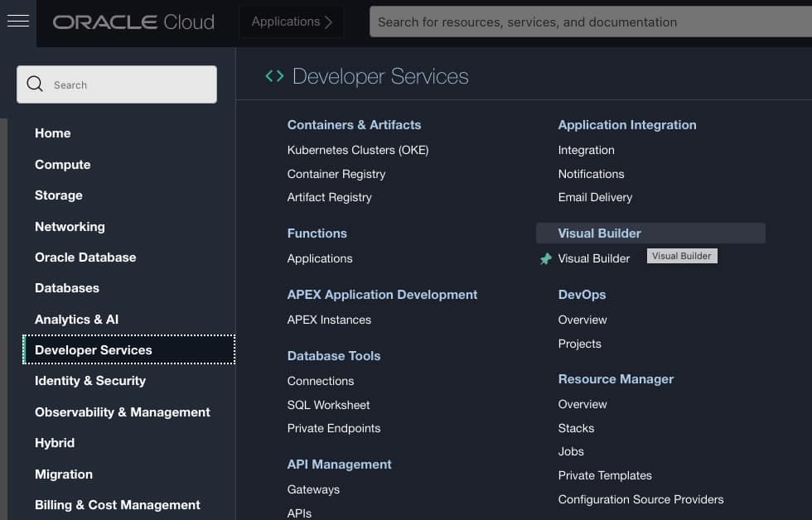This screenshot has width=812, height=520.
Task: Click the Oracle Cloud logo
Action: tap(133, 22)
